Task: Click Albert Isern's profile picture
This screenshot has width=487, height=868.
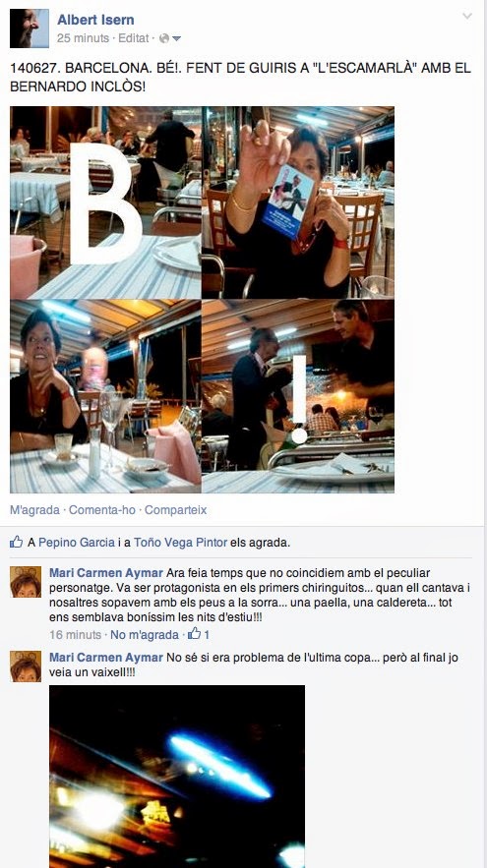Action: coord(30,29)
